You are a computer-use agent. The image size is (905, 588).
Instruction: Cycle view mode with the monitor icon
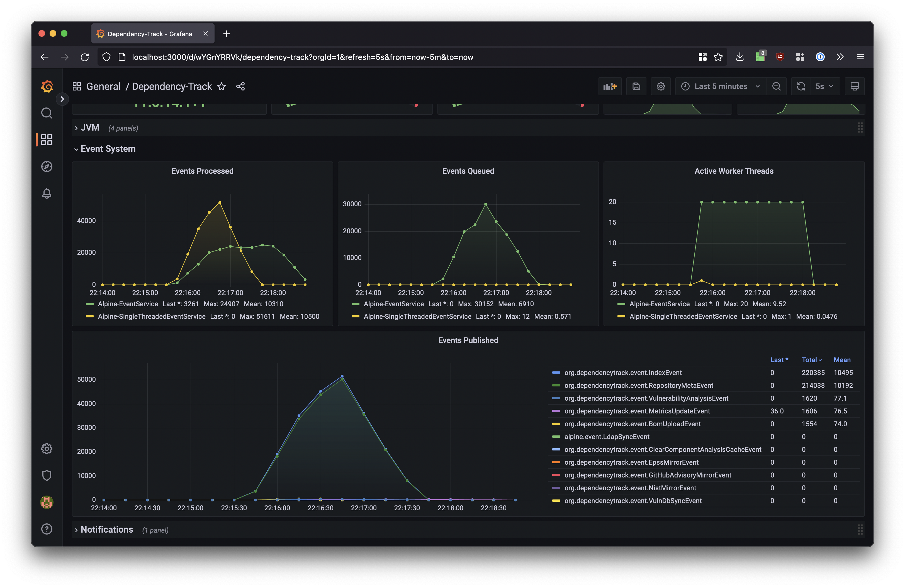point(854,87)
